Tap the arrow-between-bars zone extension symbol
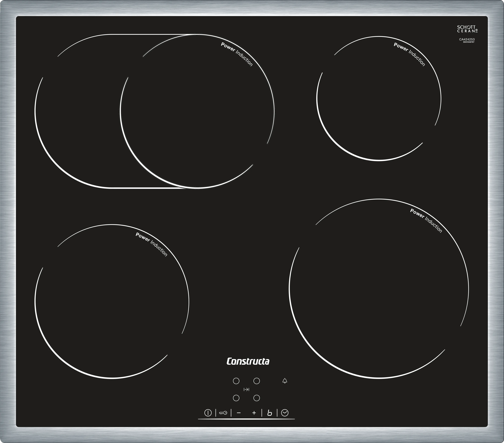This screenshot has height=443, width=504. (246, 389)
